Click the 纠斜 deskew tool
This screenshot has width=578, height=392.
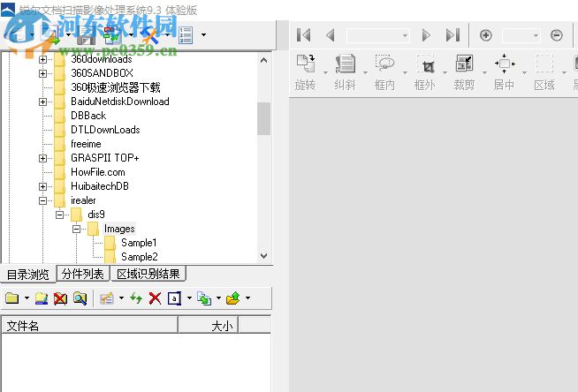pyautogui.click(x=345, y=72)
